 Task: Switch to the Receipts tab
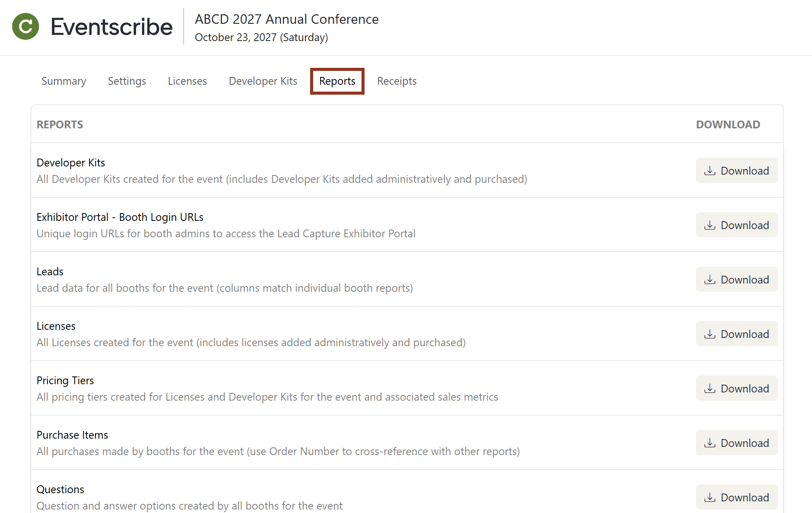396,81
